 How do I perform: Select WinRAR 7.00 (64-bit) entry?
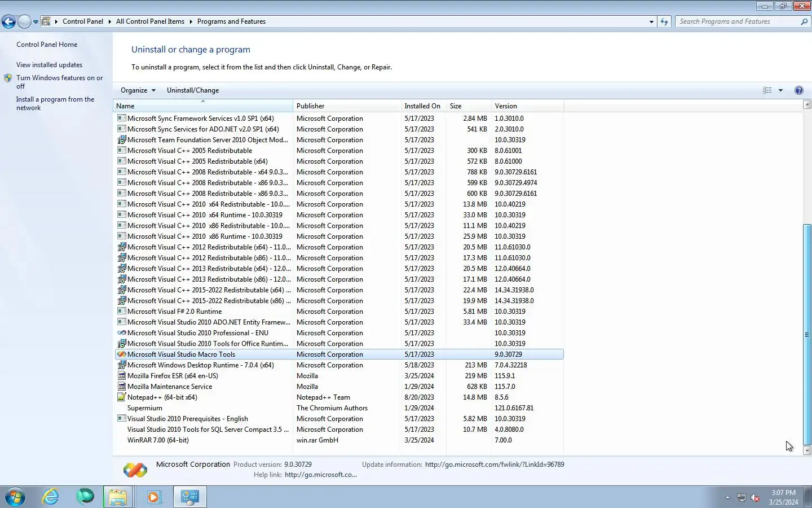(x=339, y=440)
